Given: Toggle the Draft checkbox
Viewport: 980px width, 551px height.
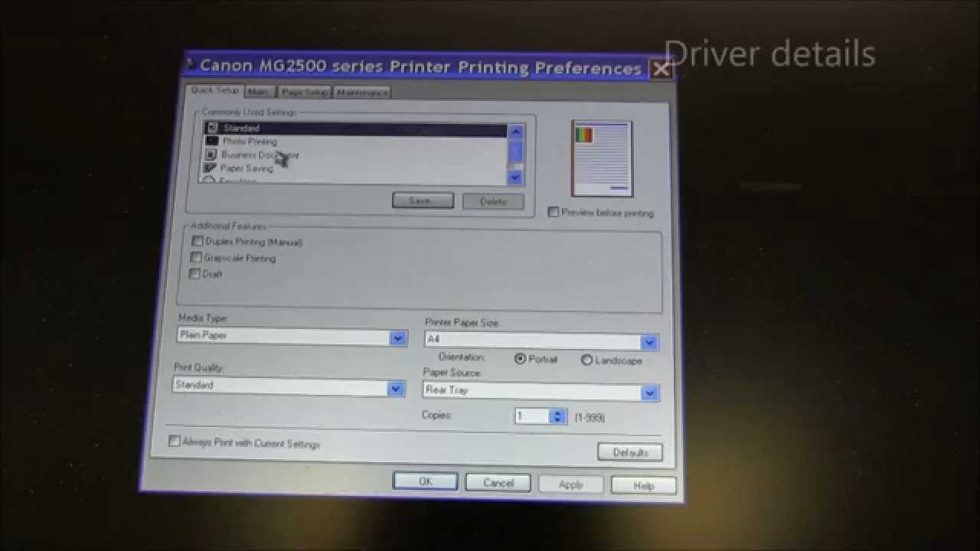Looking at the screenshot, I should (194, 273).
